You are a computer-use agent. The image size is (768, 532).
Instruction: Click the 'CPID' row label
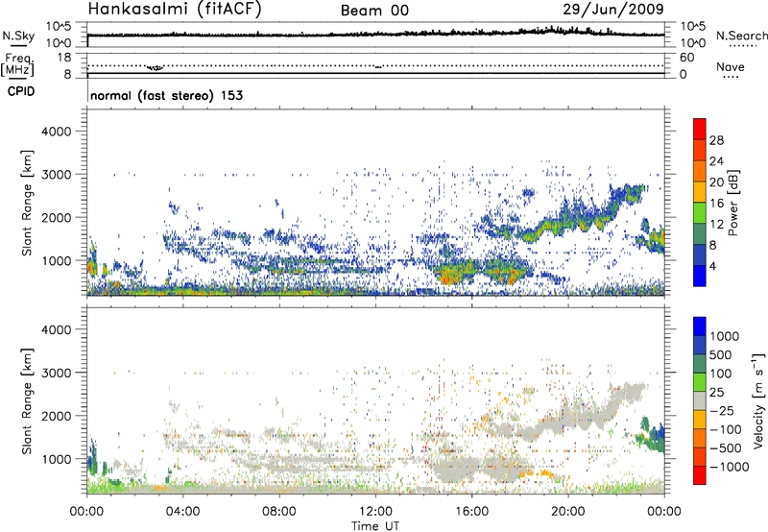(21, 91)
